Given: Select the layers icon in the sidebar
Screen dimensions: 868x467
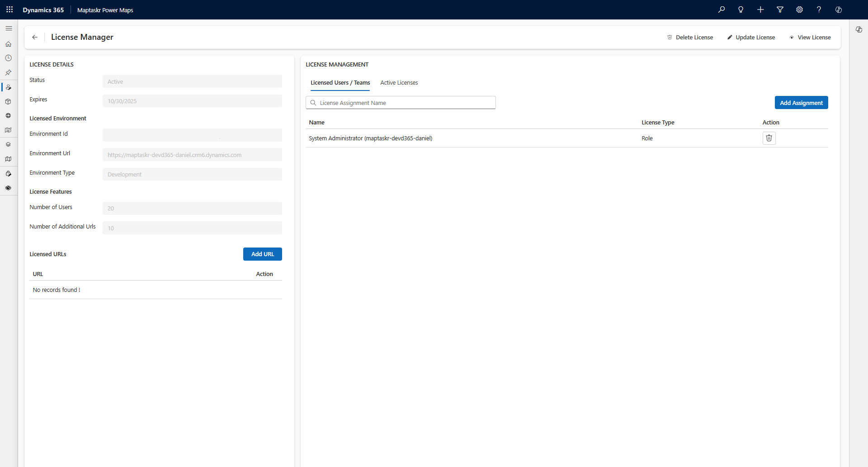Looking at the screenshot, I should pyautogui.click(x=8, y=144).
